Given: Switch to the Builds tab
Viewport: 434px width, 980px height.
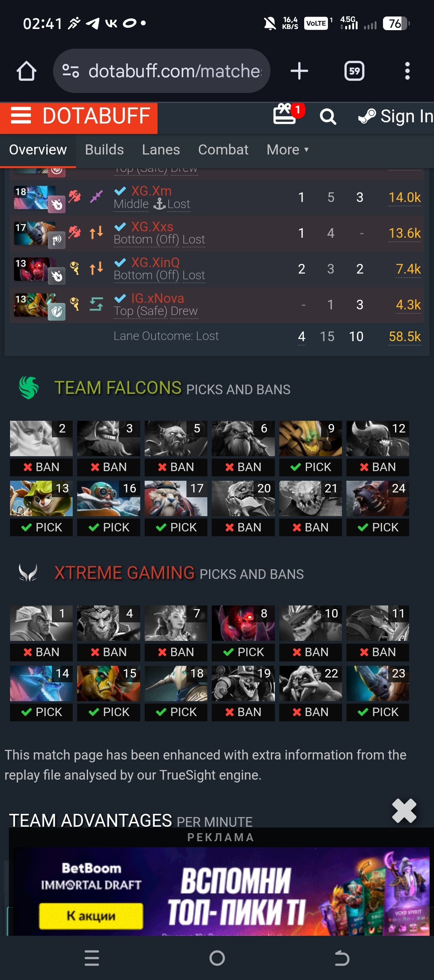Looking at the screenshot, I should point(104,150).
